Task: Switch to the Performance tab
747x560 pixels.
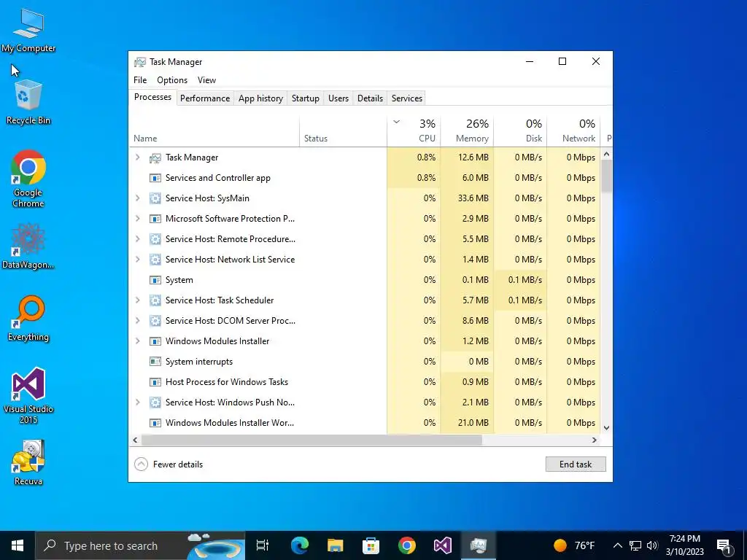Action: 205,98
